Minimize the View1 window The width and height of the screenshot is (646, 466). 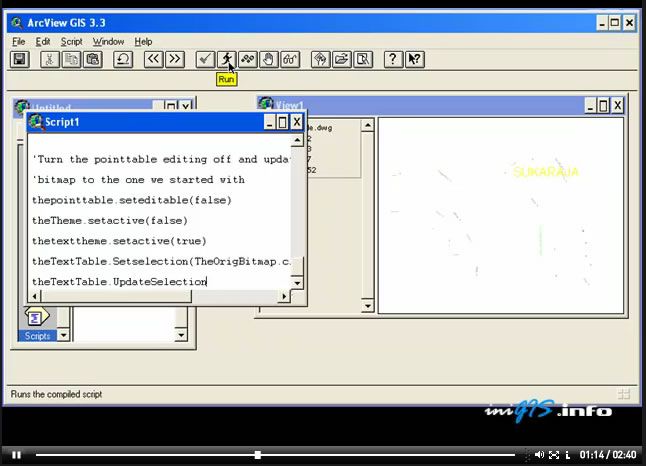click(x=590, y=106)
